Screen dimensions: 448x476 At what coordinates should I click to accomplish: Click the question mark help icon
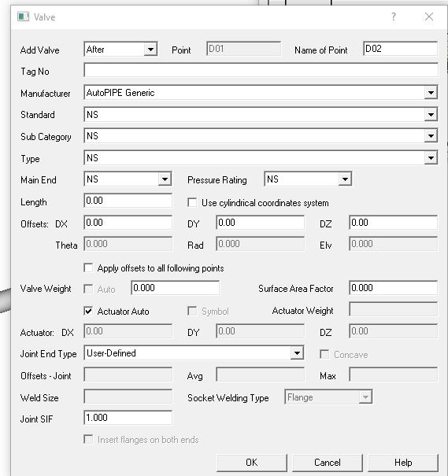coord(394,17)
